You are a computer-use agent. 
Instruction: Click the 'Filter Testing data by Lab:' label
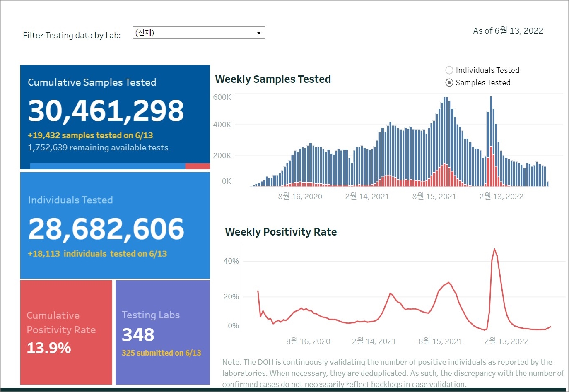point(72,35)
